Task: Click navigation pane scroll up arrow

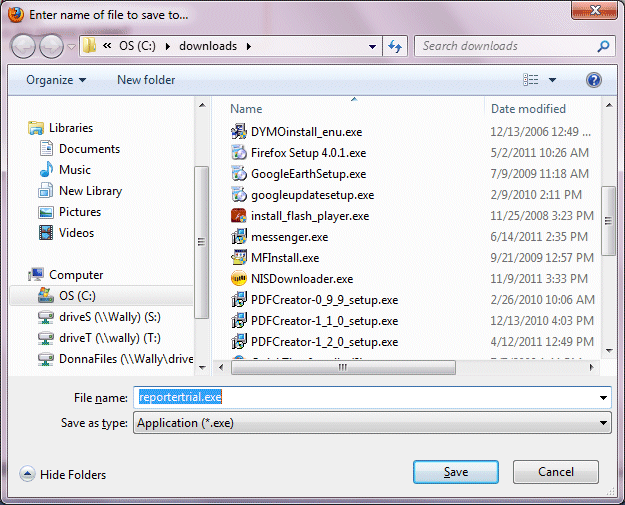Action: pyautogui.click(x=202, y=105)
